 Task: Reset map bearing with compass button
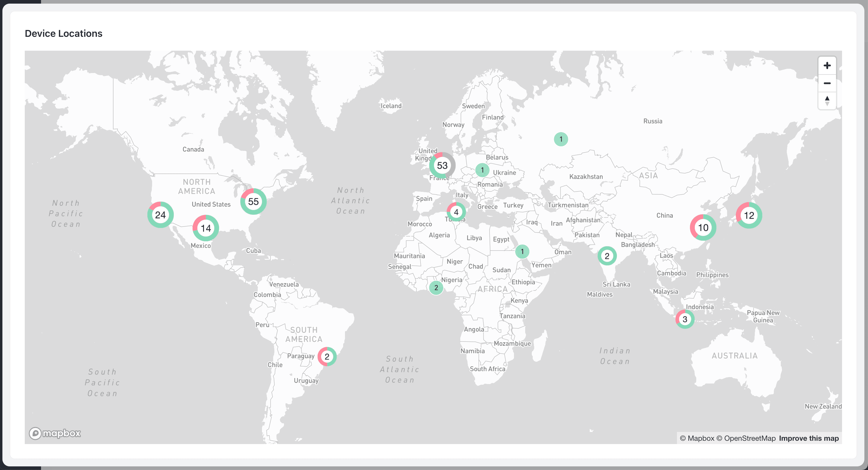pos(827,100)
